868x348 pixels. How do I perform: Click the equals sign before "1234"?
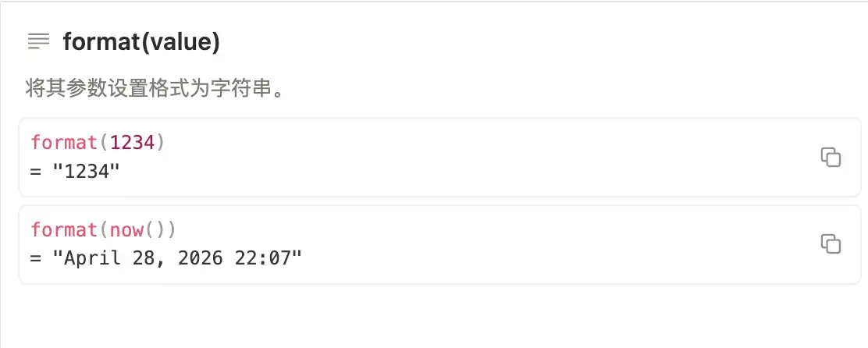35,169
